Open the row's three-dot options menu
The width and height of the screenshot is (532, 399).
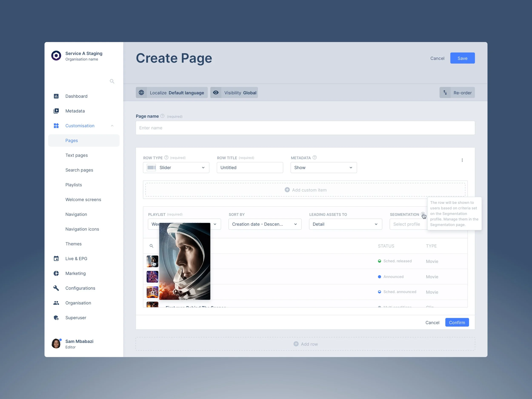462,160
